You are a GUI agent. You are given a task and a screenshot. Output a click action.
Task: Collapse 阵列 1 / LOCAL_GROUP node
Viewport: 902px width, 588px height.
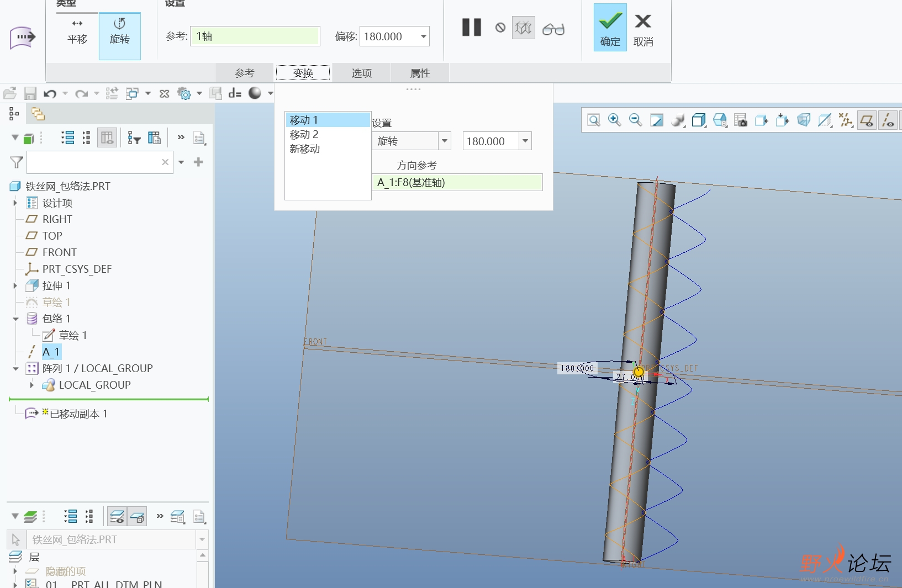[15, 368]
